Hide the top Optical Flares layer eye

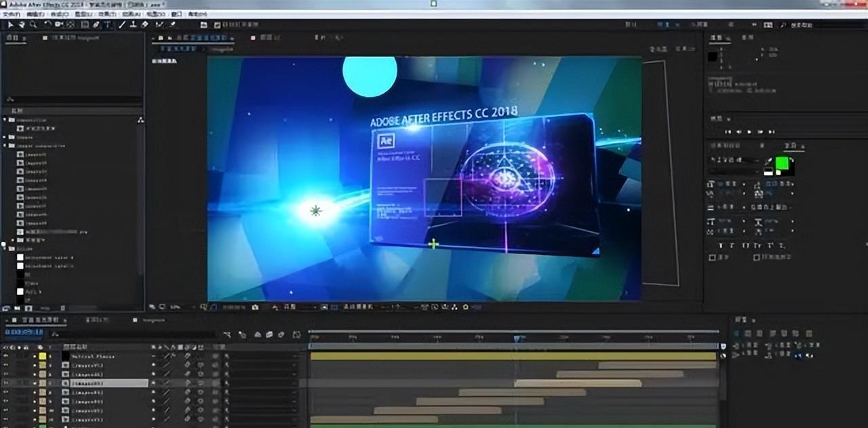[6, 355]
